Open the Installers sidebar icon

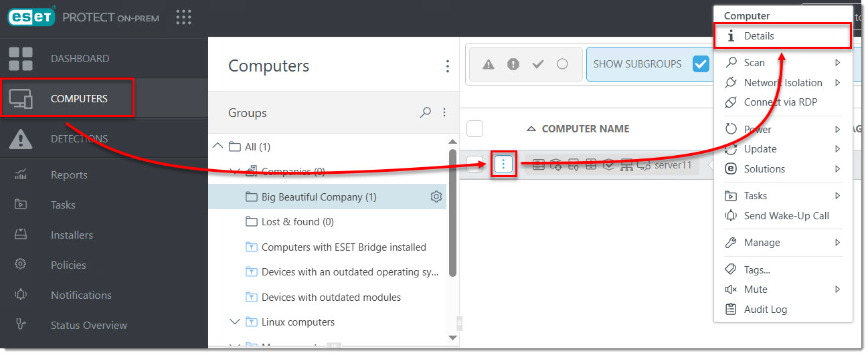[21, 235]
